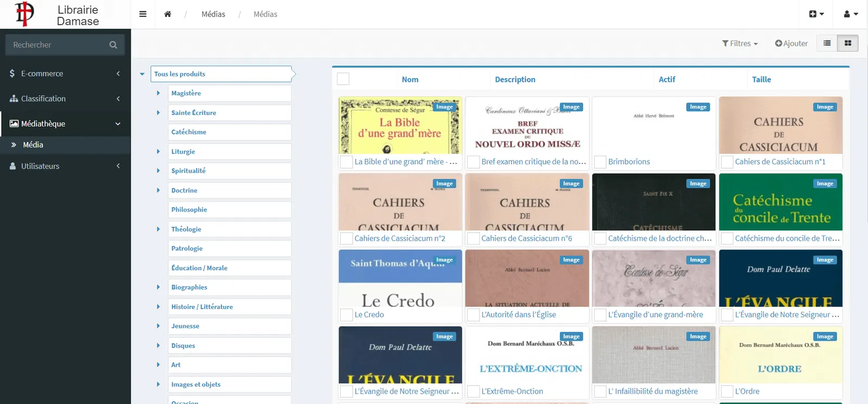Open the Média submenu item
This screenshot has width=868, height=404.
point(65,145)
